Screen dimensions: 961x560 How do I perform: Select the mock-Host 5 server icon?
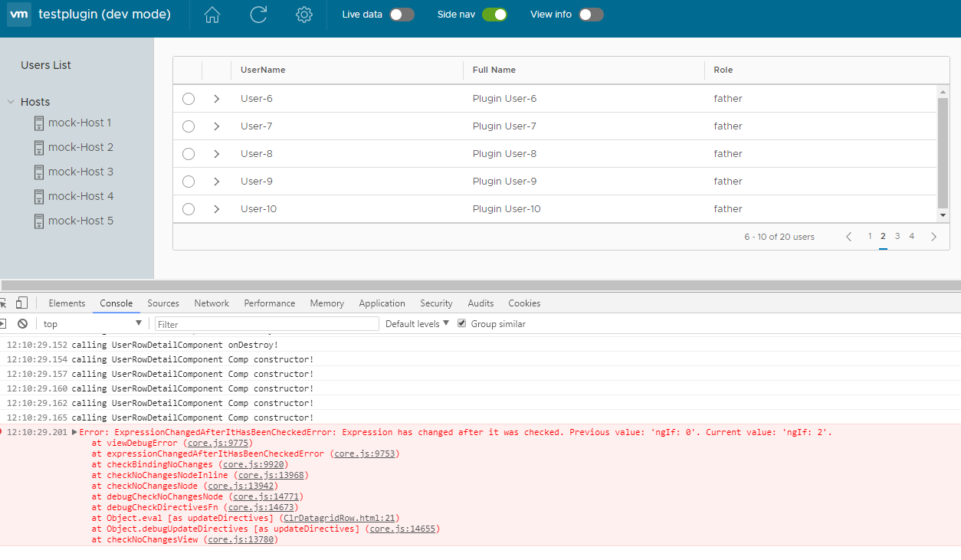(x=39, y=221)
